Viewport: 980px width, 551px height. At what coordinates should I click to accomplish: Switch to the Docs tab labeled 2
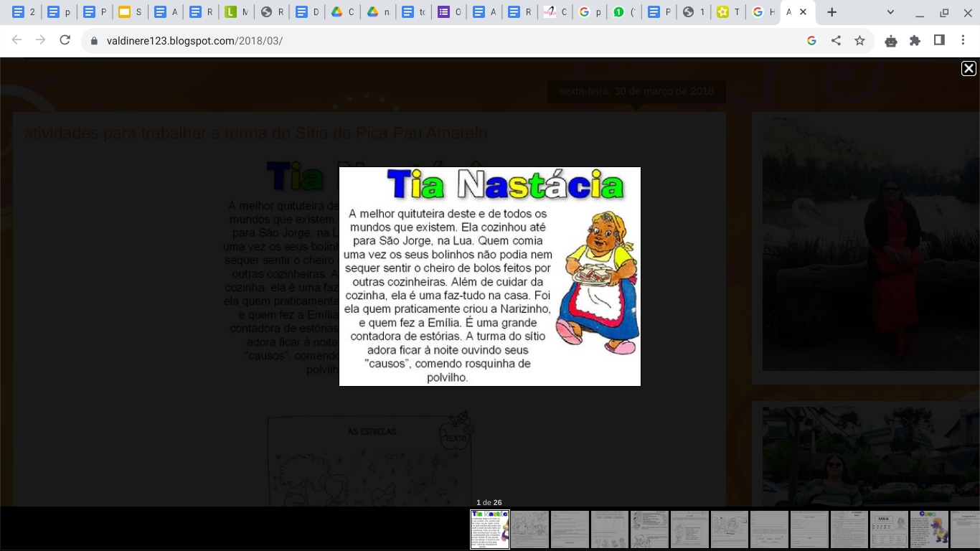(x=24, y=12)
